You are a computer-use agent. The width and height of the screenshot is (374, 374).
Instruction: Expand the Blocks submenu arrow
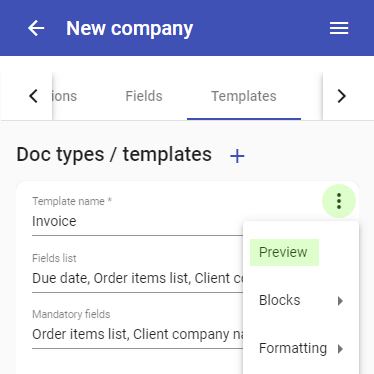click(340, 301)
